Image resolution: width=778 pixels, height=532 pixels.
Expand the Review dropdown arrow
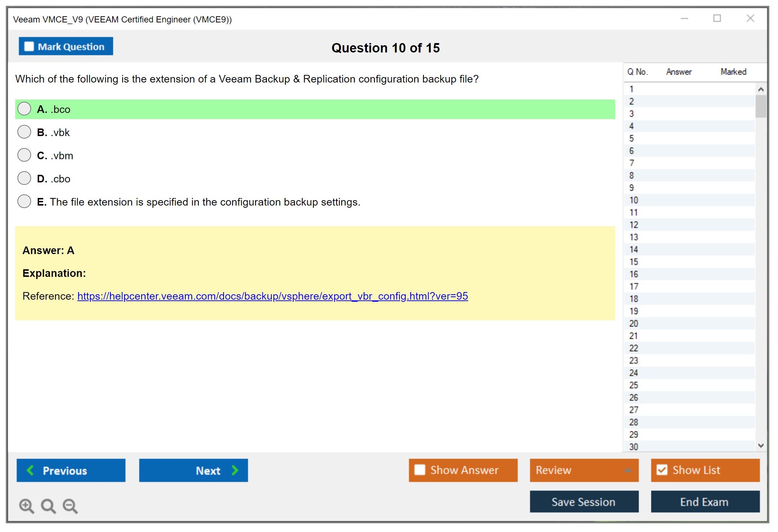[628, 470]
